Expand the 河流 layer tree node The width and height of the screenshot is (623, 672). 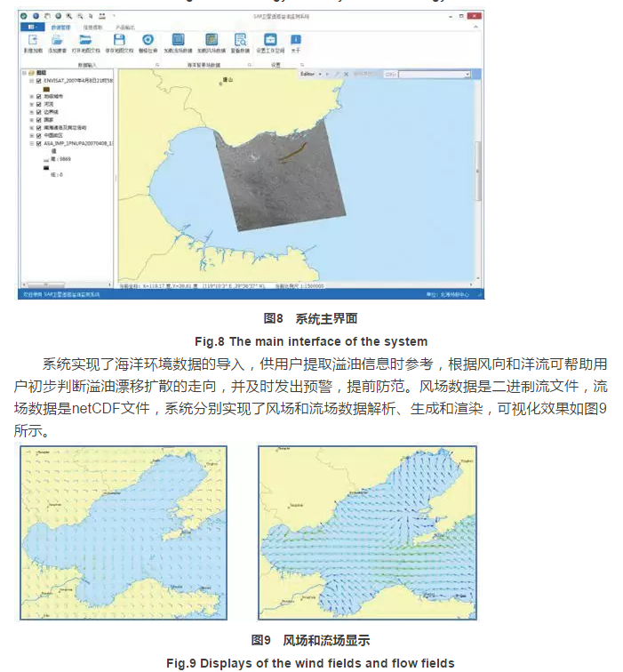pos(31,104)
